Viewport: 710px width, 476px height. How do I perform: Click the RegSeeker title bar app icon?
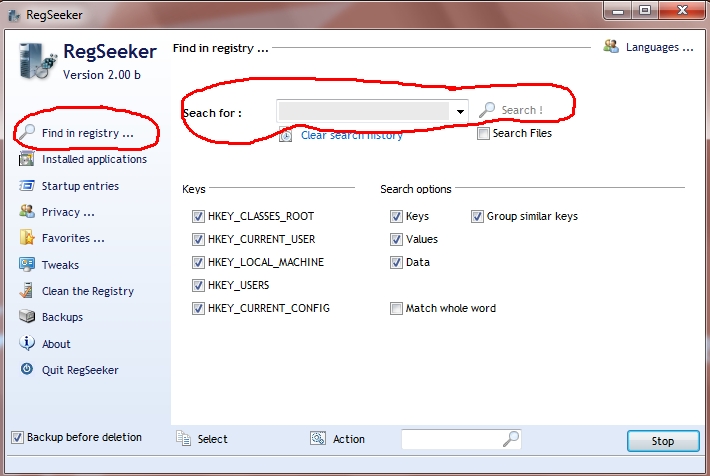(14, 15)
